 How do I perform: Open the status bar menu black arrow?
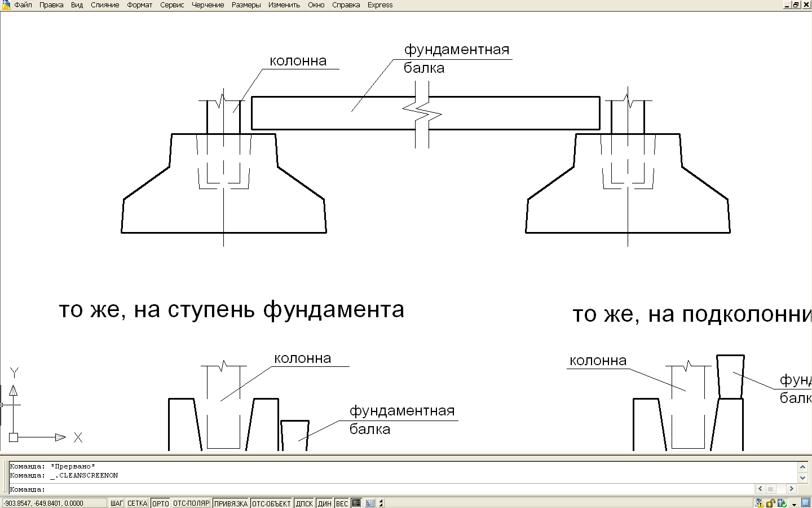(x=794, y=505)
